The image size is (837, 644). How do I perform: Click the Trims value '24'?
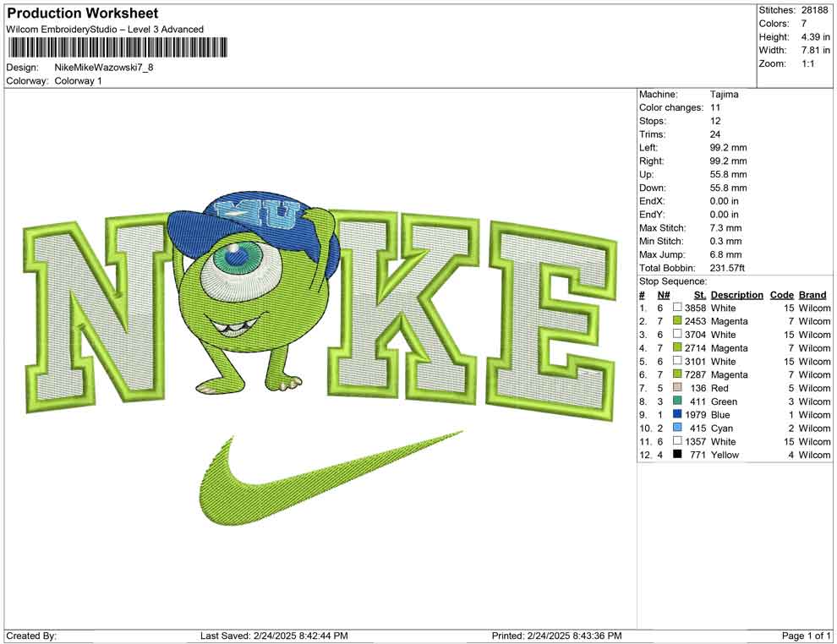715,134
